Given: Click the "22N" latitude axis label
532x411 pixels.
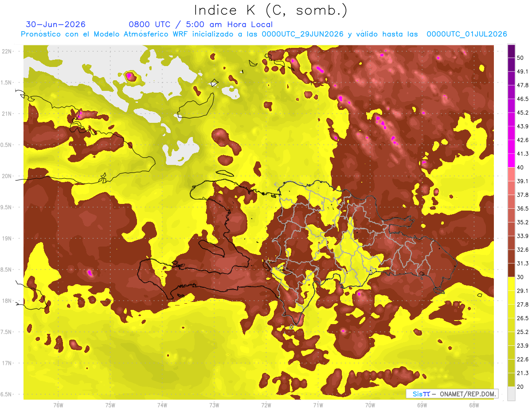Looking at the screenshot, I should pos(8,51).
